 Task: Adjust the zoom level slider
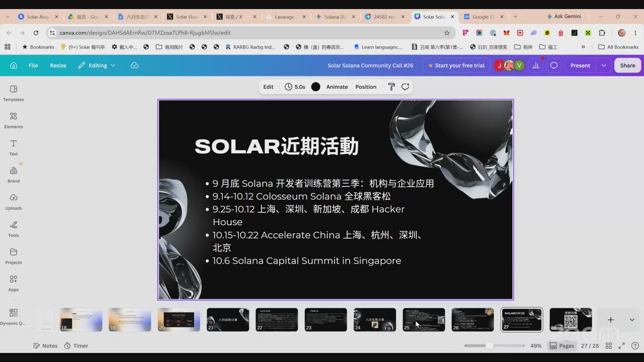pyautogui.click(x=494, y=346)
